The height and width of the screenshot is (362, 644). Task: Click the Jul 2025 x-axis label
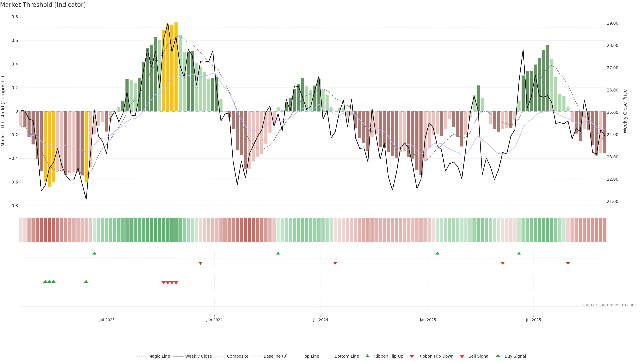click(x=533, y=320)
